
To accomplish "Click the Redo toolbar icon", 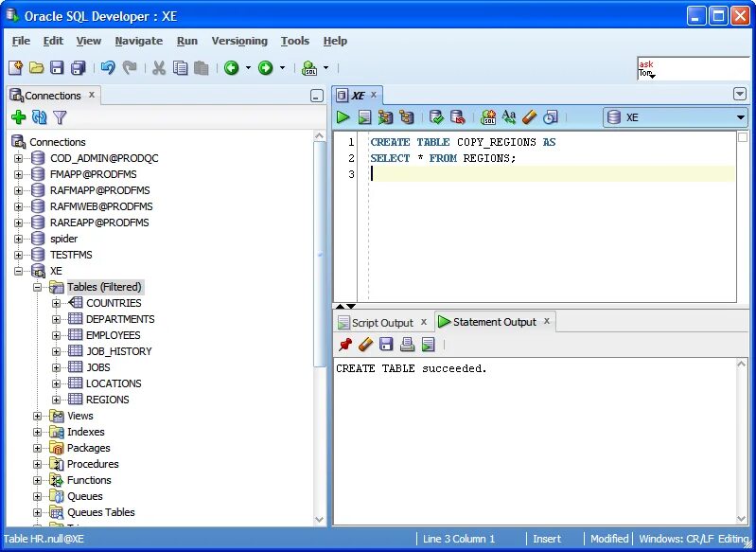I will [130, 68].
